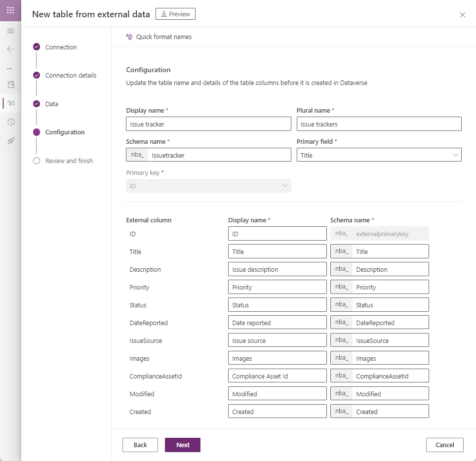
Task: Click the table Schema name Issuetracker field
Action: (x=208, y=155)
